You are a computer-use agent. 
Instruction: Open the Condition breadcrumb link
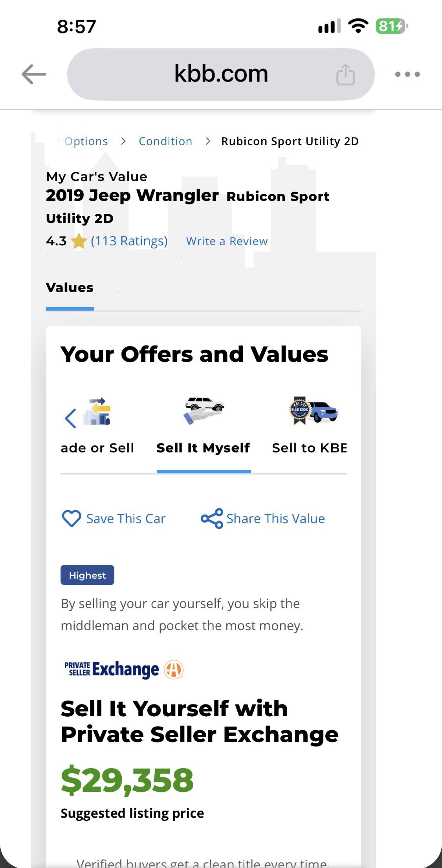165,141
